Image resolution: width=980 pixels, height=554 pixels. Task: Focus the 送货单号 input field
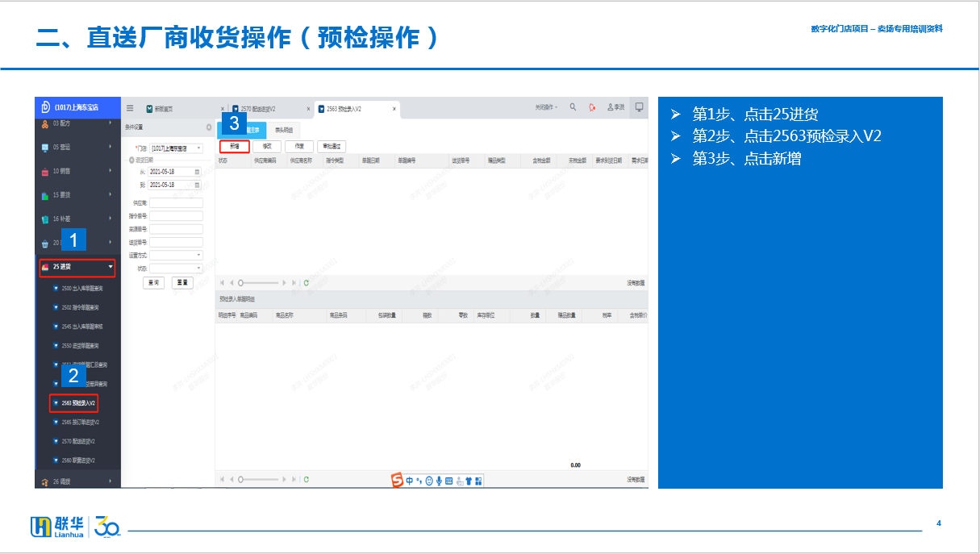pyautogui.click(x=177, y=242)
